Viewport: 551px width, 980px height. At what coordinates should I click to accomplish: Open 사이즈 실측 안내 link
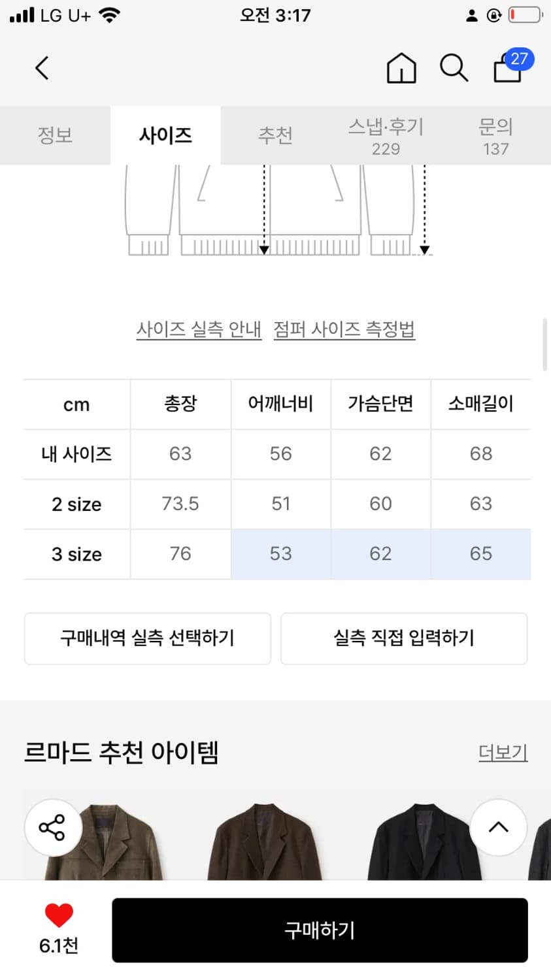199,329
